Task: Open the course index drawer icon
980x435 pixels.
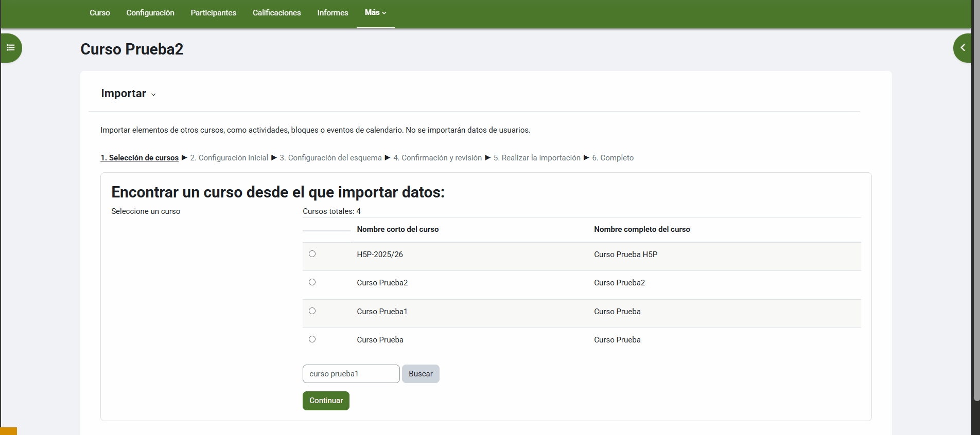Action: point(11,48)
